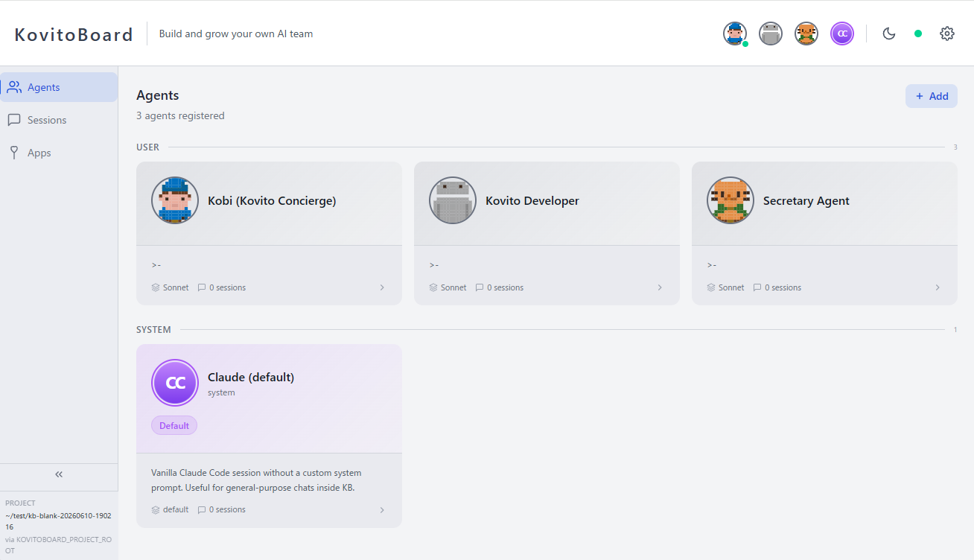Click Kovito Developer card avatar
The image size is (974, 560).
coord(453,200)
